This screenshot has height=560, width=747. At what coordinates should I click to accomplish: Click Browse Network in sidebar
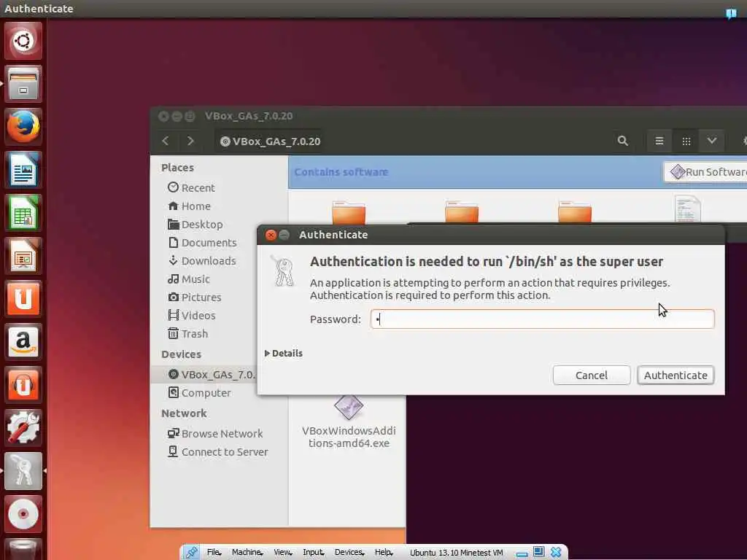[x=215, y=434]
